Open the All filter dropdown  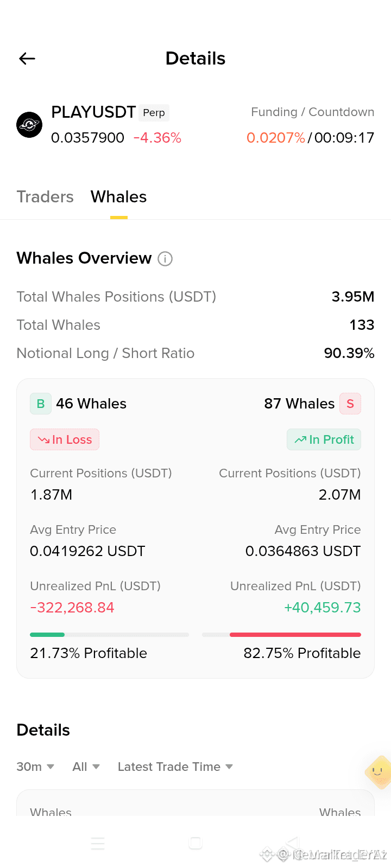86,767
